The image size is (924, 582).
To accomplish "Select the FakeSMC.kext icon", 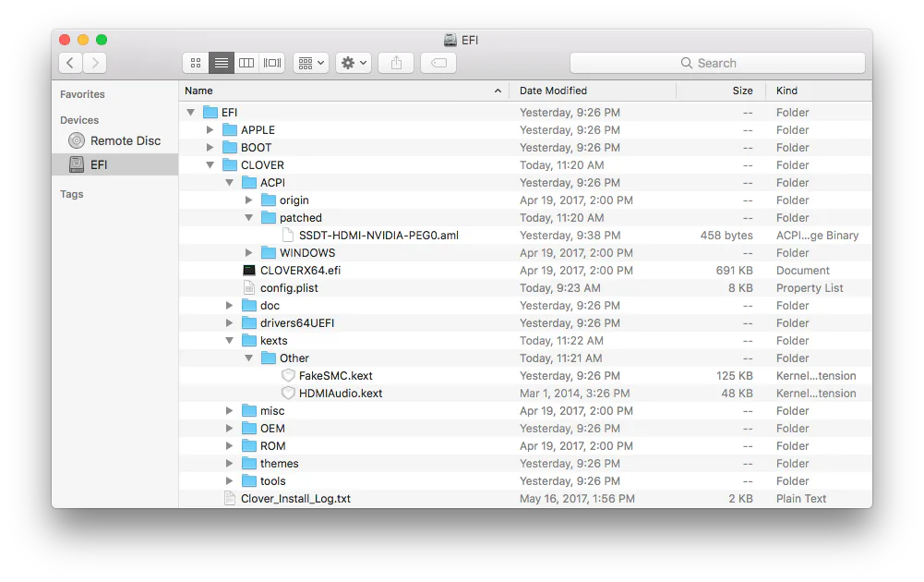I will pos(288,376).
